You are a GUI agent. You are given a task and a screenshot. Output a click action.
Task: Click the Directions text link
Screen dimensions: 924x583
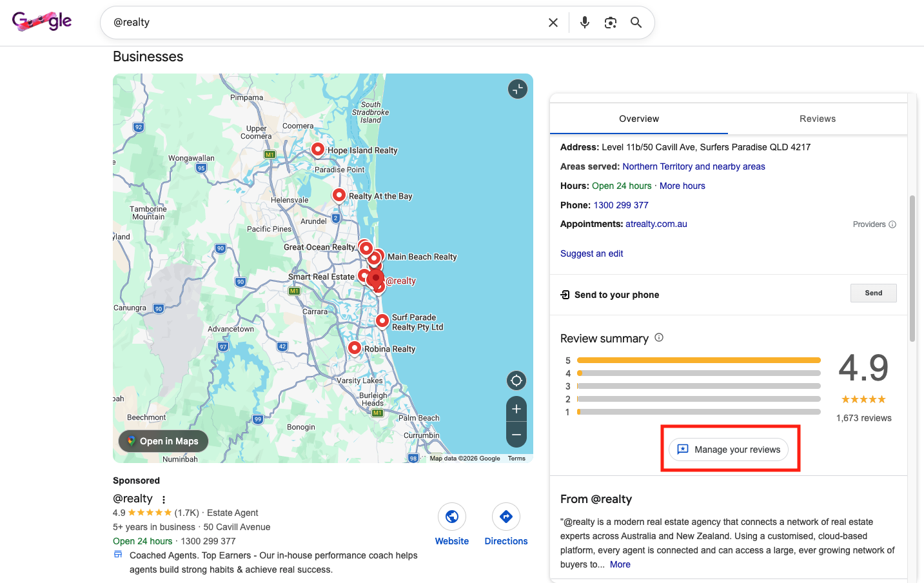506,541
